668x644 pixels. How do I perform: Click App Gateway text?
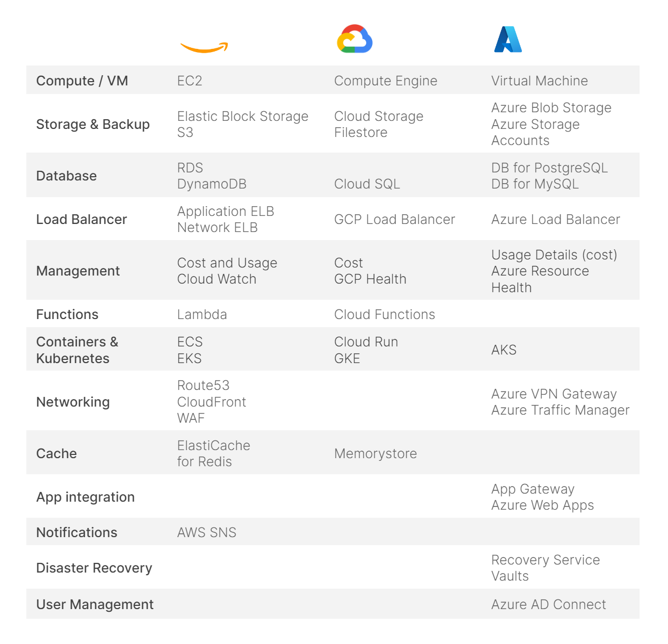(x=533, y=489)
